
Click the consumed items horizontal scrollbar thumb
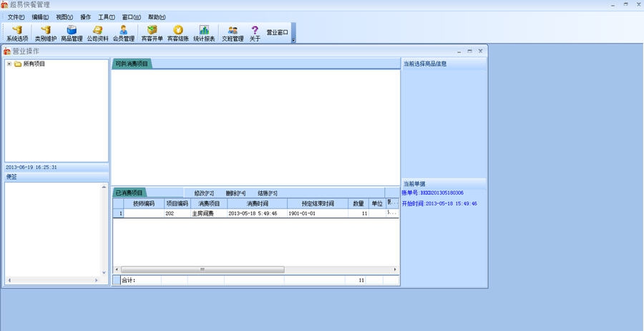[x=202, y=269]
